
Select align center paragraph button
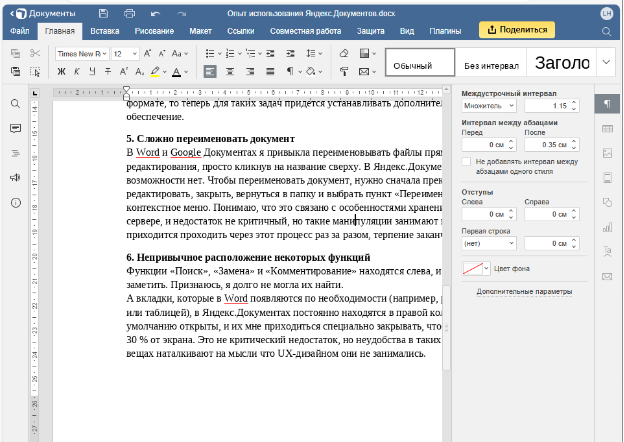click(230, 72)
